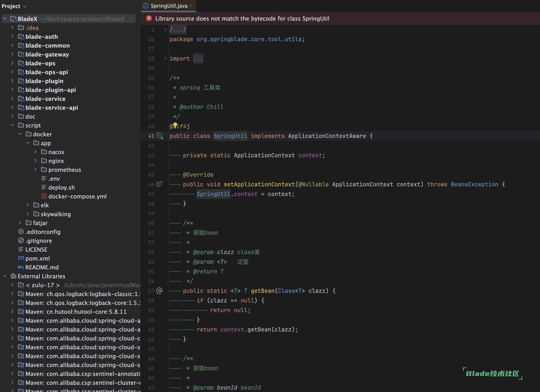
Task: Click the gutter icon beside line 41 class declaration
Action: pyautogui.click(x=159, y=136)
